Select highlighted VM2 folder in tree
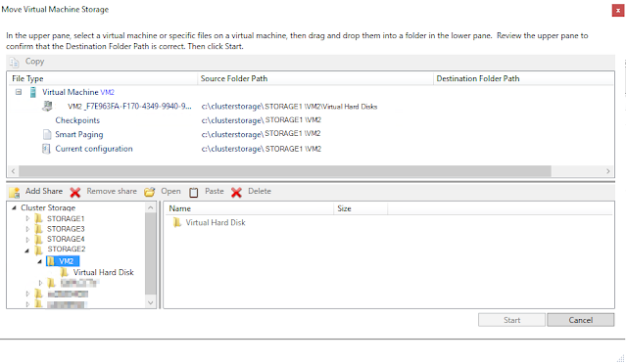The width and height of the screenshot is (626, 364). [x=63, y=261]
